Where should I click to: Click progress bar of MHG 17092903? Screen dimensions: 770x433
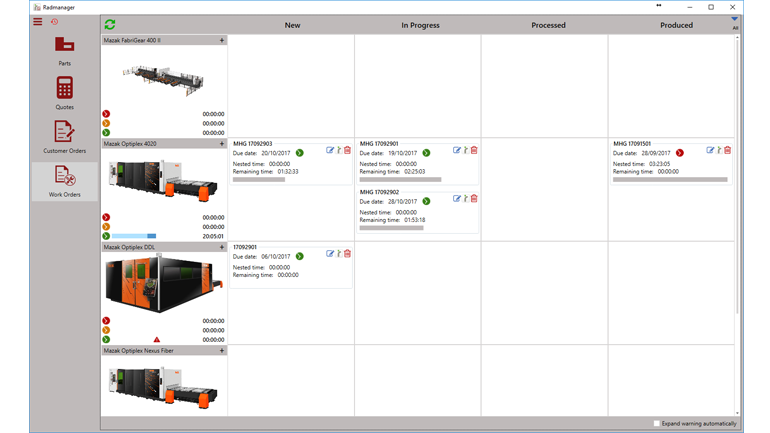tap(259, 180)
